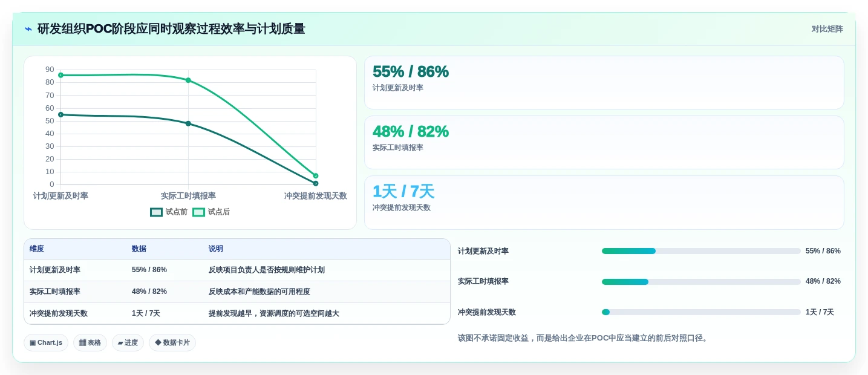The height and width of the screenshot is (375, 868).
Task: Click 反映成本和产能数据的可用程度 description
Action: pyautogui.click(x=259, y=292)
